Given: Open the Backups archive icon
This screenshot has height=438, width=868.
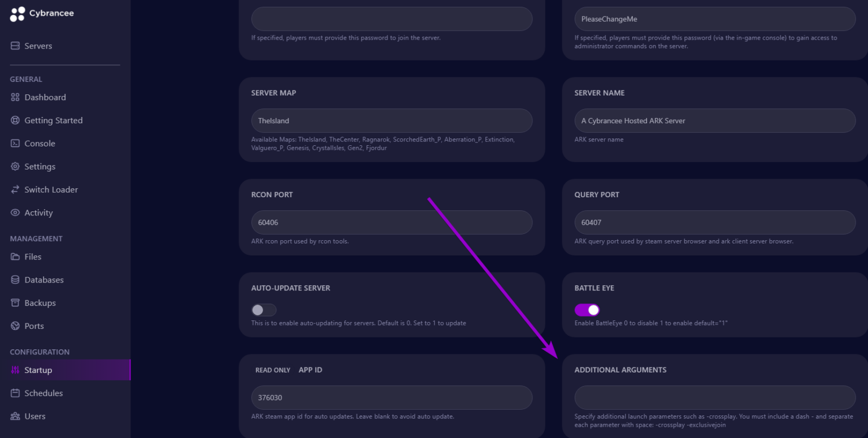Looking at the screenshot, I should pos(15,303).
